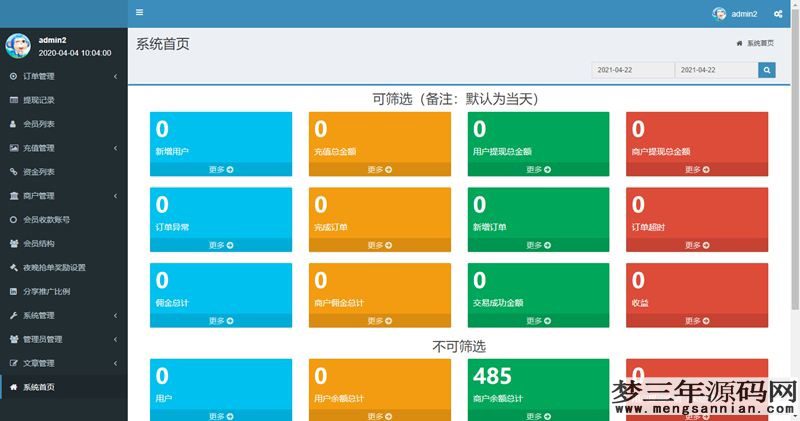
Task: Click the 不可筛选 section heading
Action: [x=459, y=347]
